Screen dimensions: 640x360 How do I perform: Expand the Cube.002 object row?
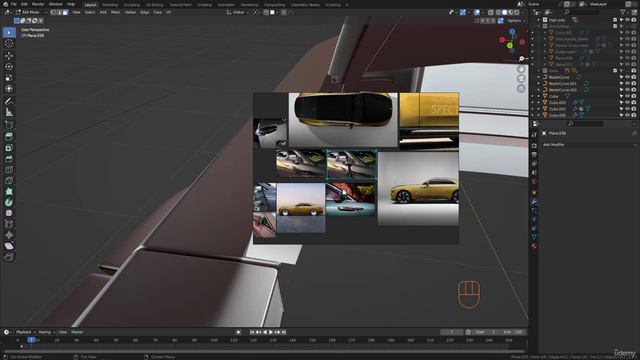coord(538,102)
